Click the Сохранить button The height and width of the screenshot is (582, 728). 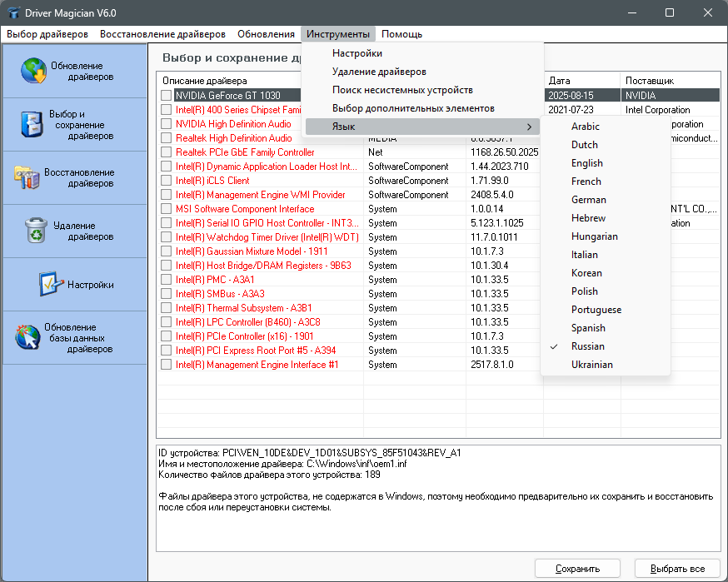577,569
